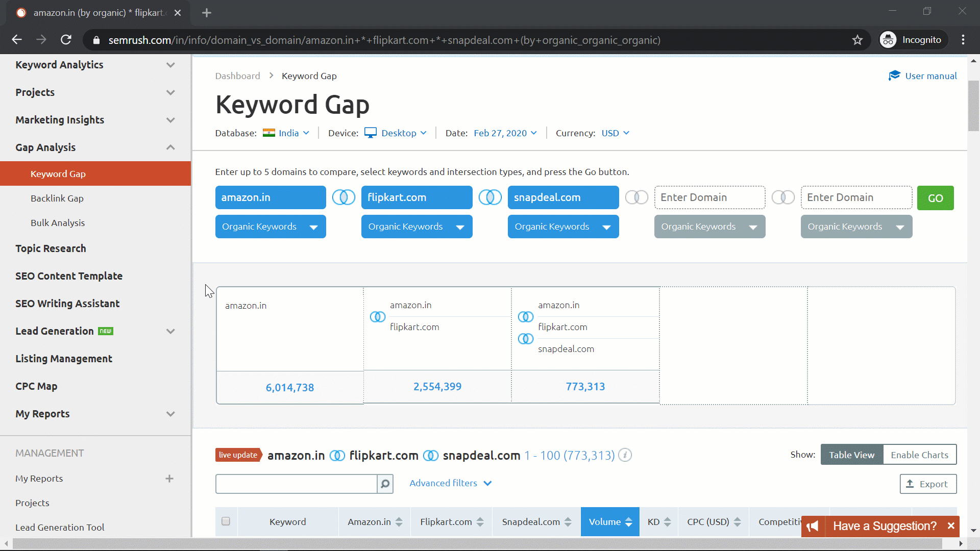
Task: Bookmark this page with the star icon
Action: point(857,40)
